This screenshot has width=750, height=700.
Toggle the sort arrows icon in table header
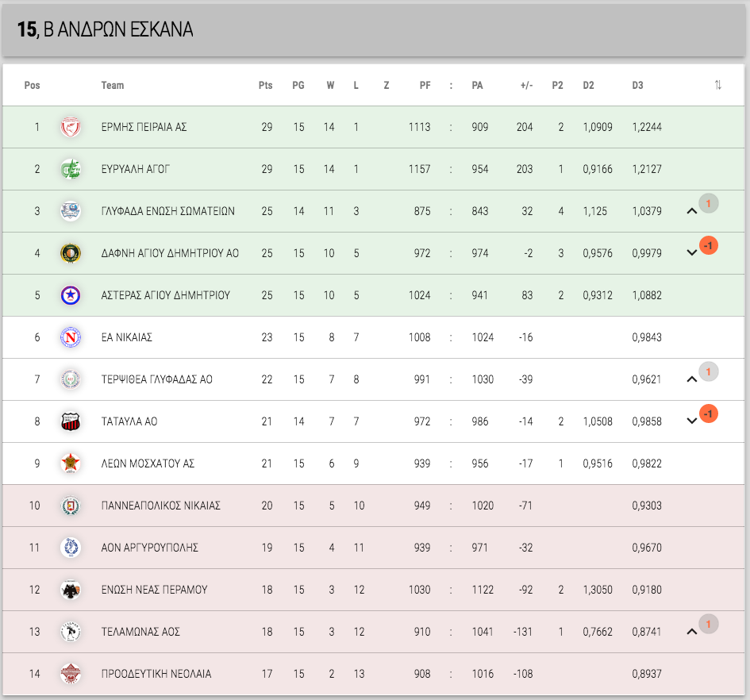(x=718, y=85)
